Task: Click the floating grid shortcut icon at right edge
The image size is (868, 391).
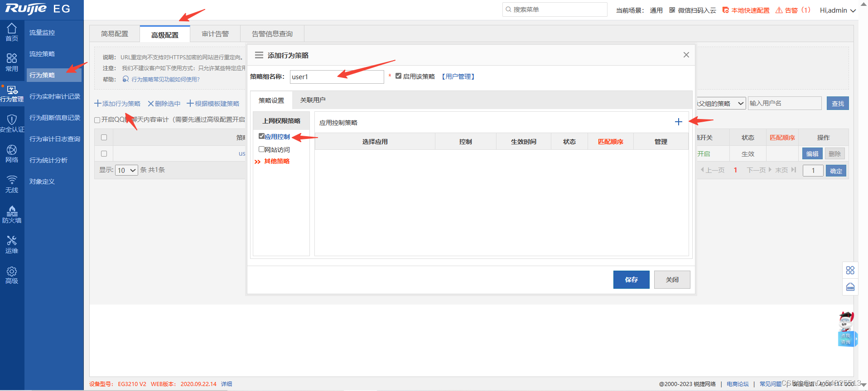Action: (850, 270)
